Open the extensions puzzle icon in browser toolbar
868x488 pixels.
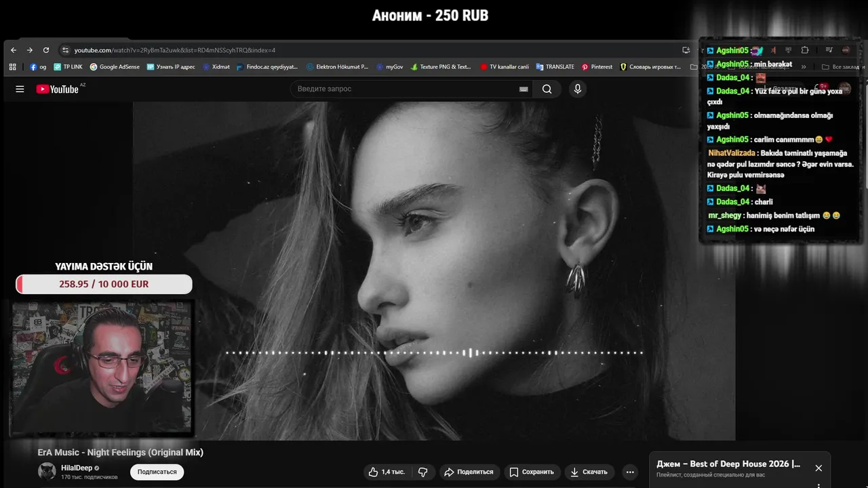(x=805, y=50)
